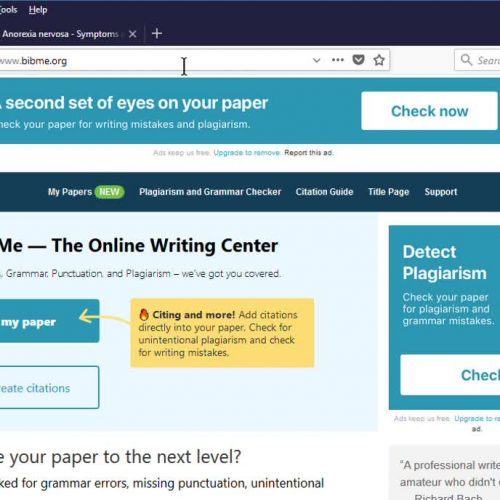Click the flame icon in yellow tip
This screenshot has height=500, width=500.
click(144, 314)
